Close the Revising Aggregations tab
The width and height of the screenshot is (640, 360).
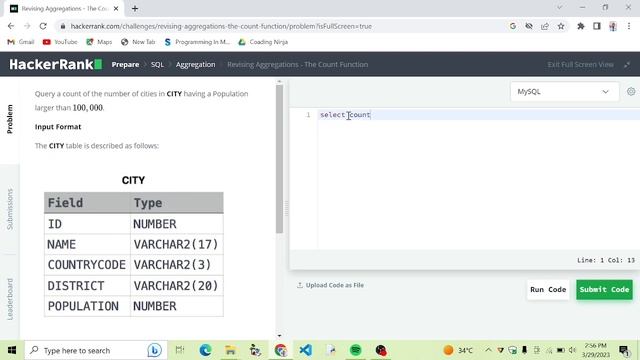[x=116, y=8]
